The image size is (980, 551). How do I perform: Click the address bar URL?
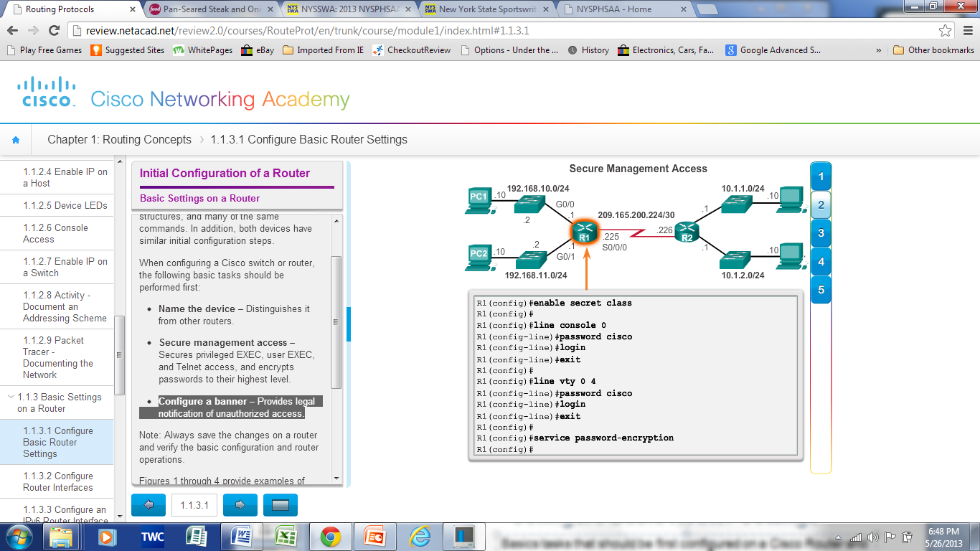[308, 31]
